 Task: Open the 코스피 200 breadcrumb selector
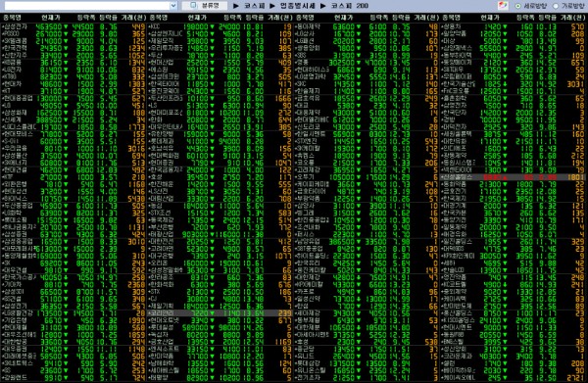(x=350, y=6)
